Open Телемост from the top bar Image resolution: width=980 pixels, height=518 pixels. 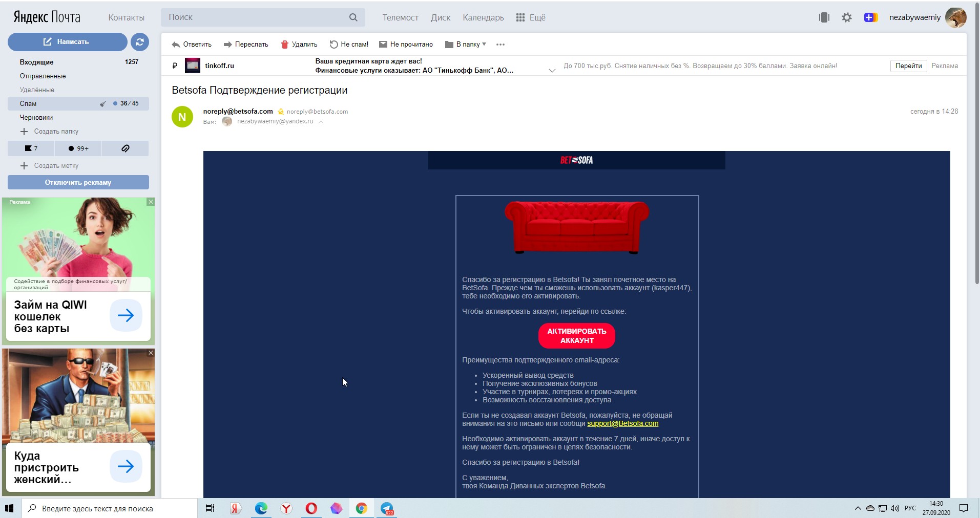click(x=401, y=17)
